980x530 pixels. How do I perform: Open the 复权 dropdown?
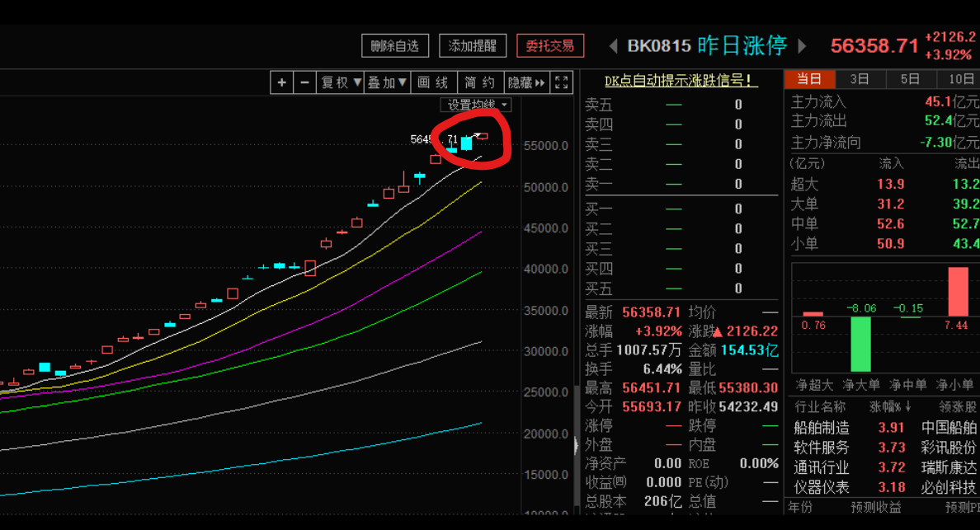point(342,82)
